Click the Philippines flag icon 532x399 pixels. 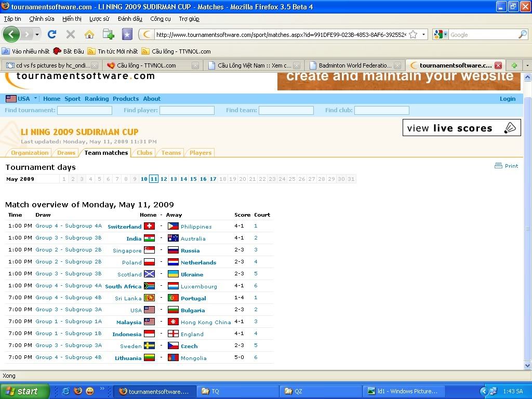point(173,226)
